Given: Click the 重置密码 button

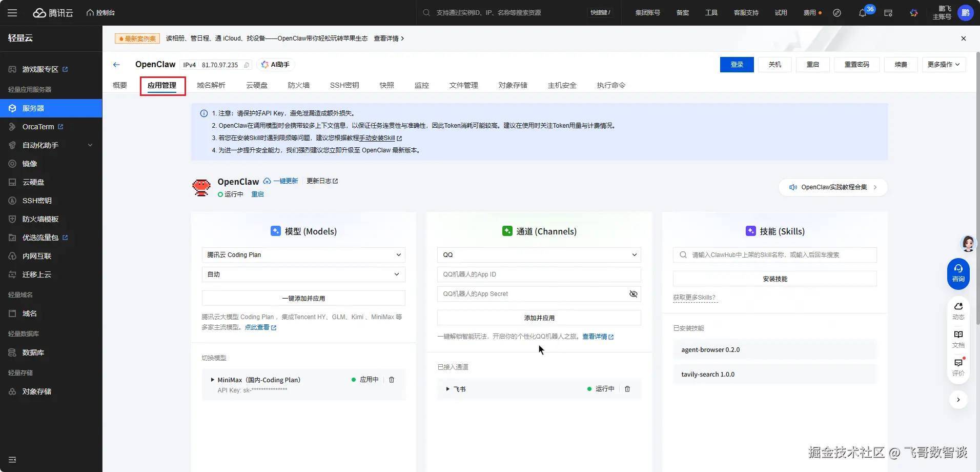Looking at the screenshot, I should (x=857, y=65).
